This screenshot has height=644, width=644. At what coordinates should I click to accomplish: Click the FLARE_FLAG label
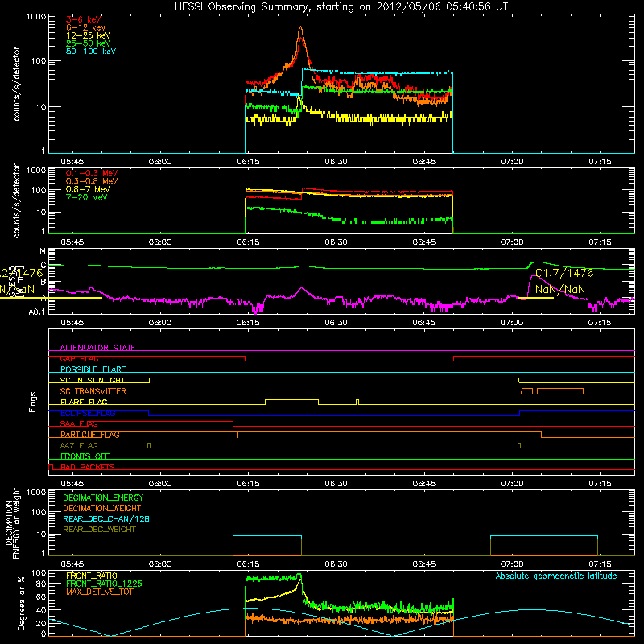84,402
